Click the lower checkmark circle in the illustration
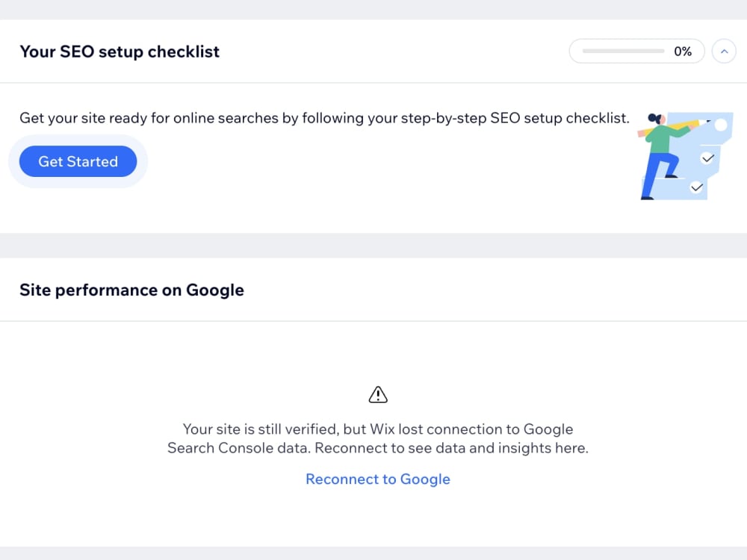 click(696, 187)
